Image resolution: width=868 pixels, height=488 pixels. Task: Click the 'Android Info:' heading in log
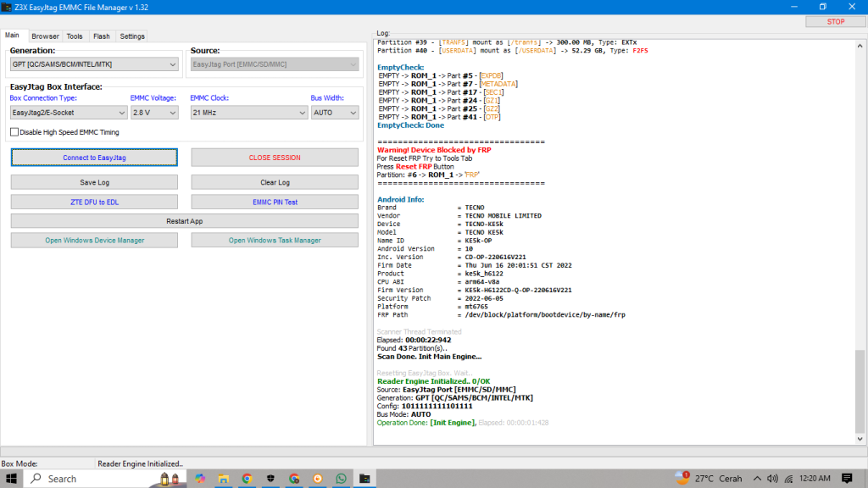coord(401,199)
